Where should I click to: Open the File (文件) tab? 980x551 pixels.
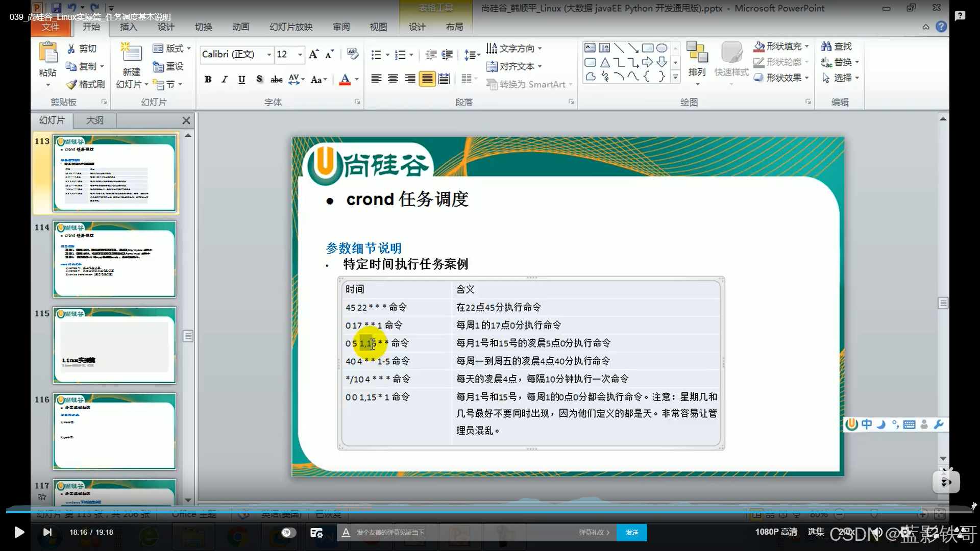coord(50,27)
